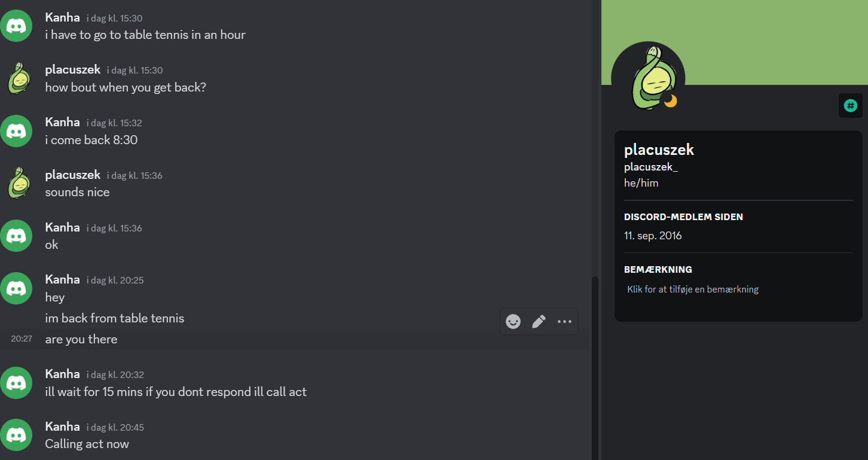
Task: Open placuszek's large profile avatar
Action: [648, 78]
